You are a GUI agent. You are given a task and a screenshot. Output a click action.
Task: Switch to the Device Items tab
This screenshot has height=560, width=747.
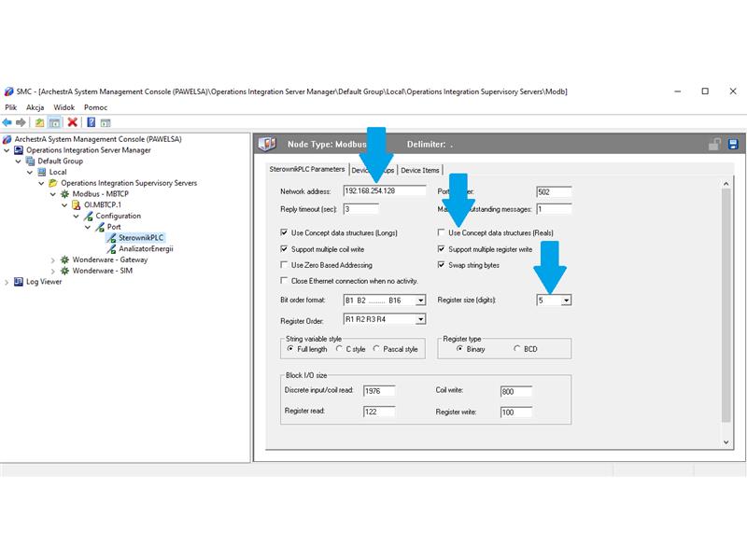coord(419,170)
